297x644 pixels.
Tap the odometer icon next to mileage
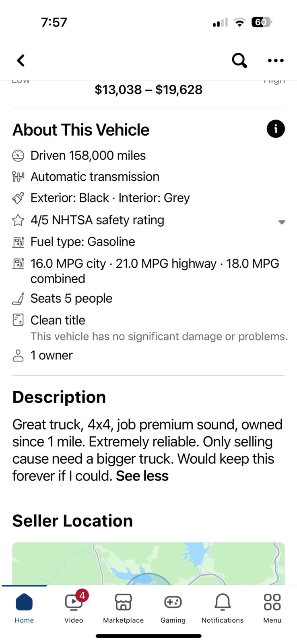coord(18,155)
